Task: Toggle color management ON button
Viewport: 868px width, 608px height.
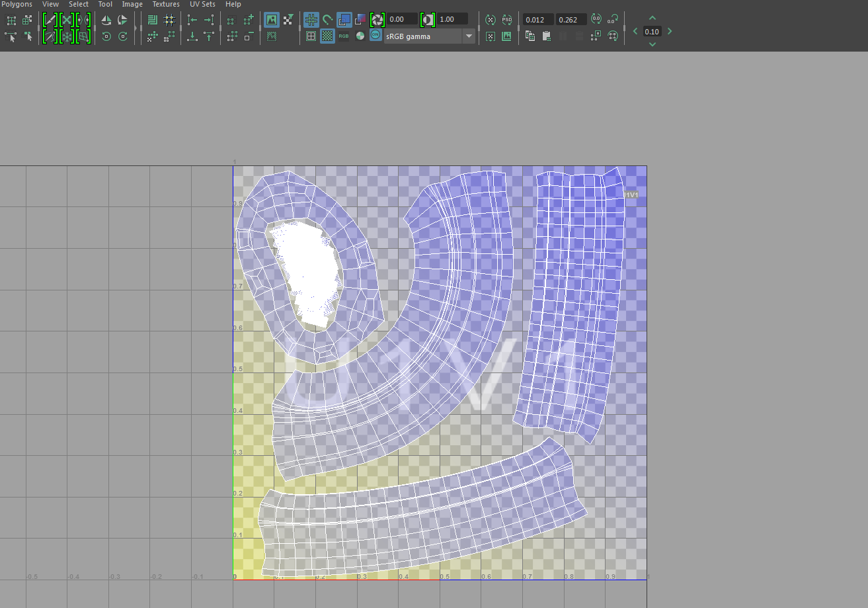Action: click(x=375, y=36)
